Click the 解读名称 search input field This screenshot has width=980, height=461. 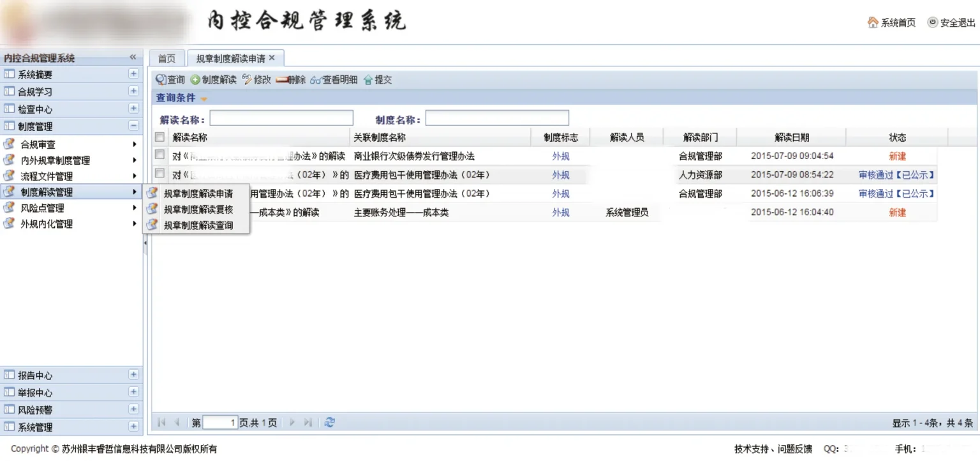[281, 118]
